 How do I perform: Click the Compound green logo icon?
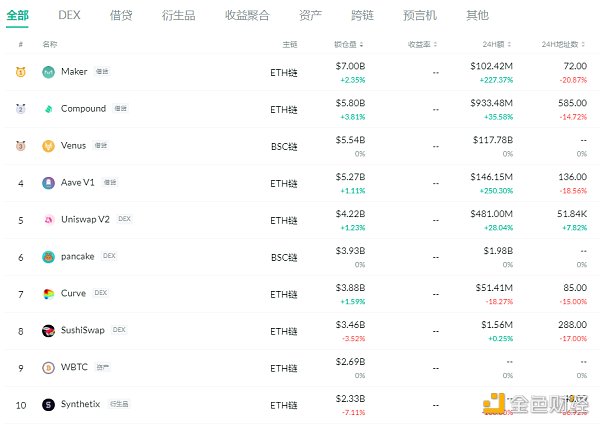(48, 109)
